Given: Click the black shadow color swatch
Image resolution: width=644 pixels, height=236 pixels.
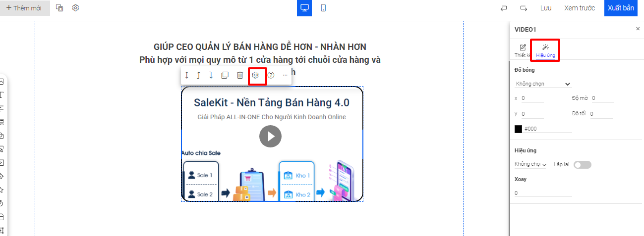Looking at the screenshot, I should [x=519, y=129].
